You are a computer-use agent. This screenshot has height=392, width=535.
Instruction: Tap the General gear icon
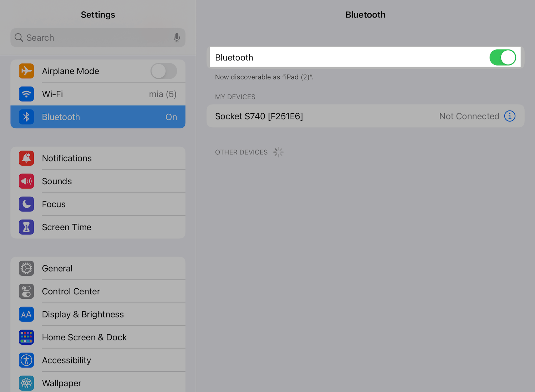point(26,268)
